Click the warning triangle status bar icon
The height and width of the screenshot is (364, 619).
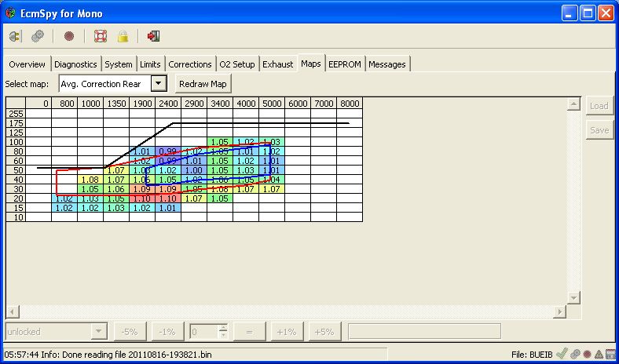599,355
